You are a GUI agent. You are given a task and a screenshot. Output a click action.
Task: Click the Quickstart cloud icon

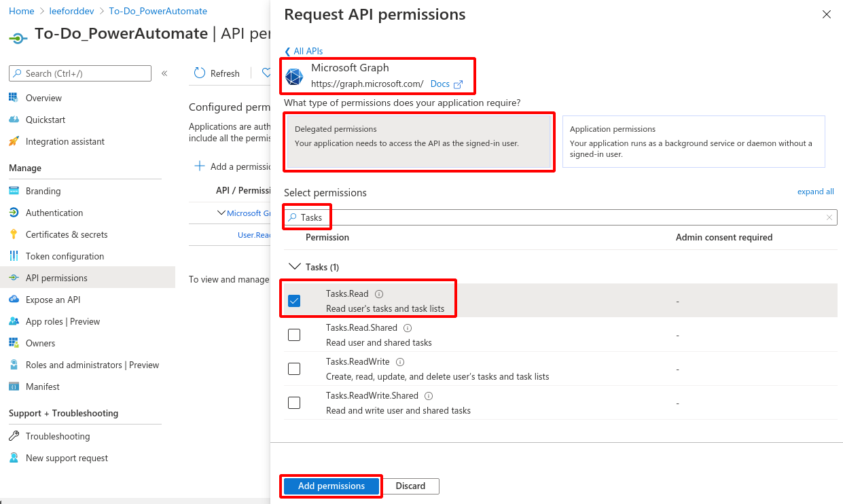pyautogui.click(x=14, y=120)
